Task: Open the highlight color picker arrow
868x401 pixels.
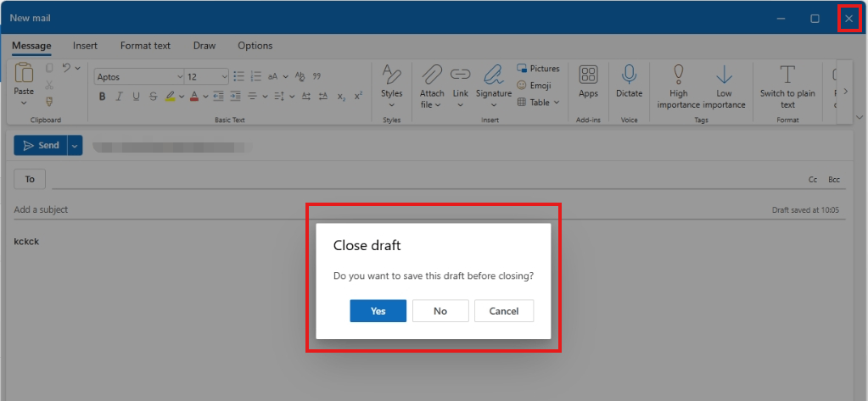Action: 182,97
